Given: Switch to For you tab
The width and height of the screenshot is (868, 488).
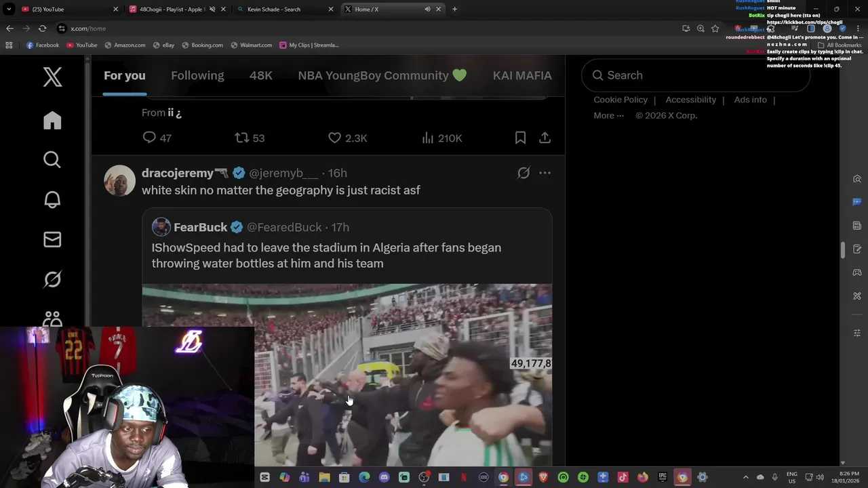Looking at the screenshot, I should coord(125,75).
